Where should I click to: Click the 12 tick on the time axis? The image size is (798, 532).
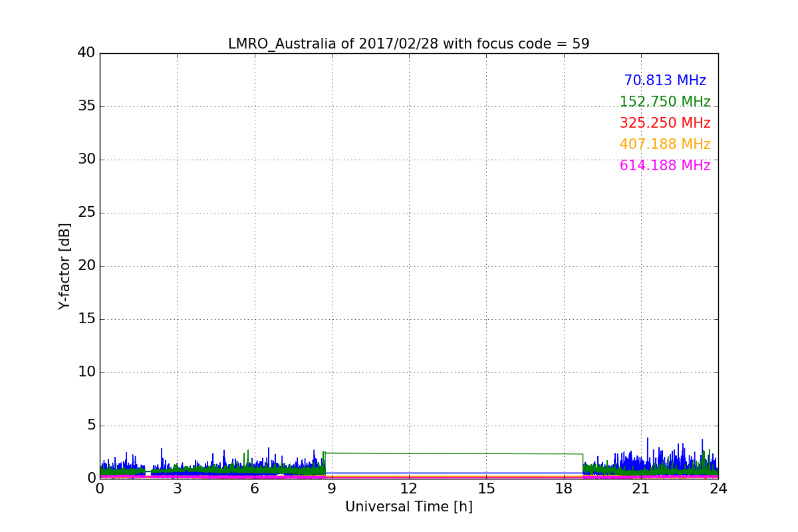(x=409, y=488)
